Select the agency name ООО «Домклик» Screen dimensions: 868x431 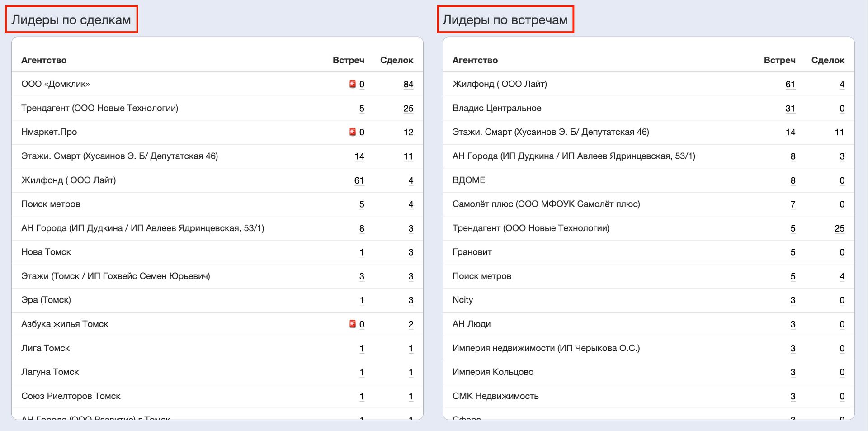(56, 84)
